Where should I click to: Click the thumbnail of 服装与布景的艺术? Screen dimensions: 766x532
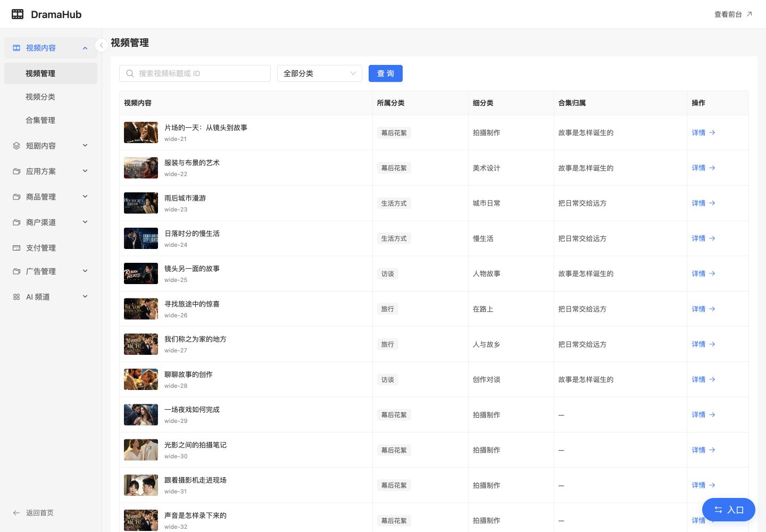click(x=141, y=168)
